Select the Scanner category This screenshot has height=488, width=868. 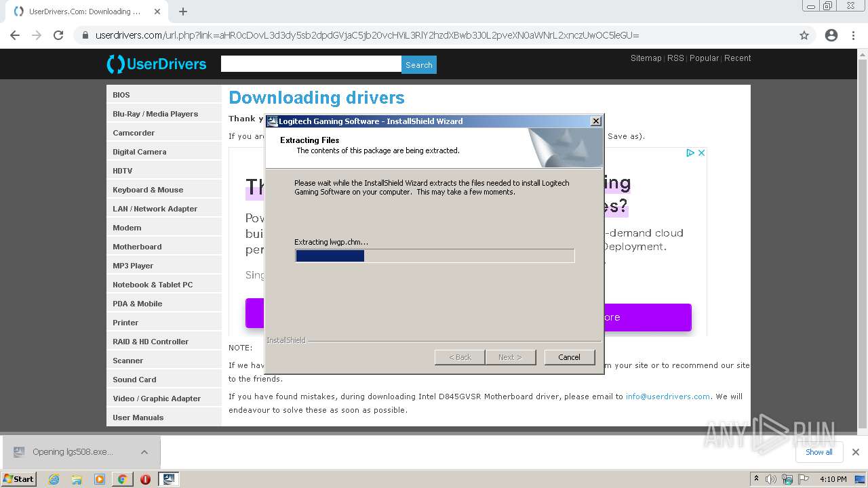pyautogui.click(x=164, y=361)
